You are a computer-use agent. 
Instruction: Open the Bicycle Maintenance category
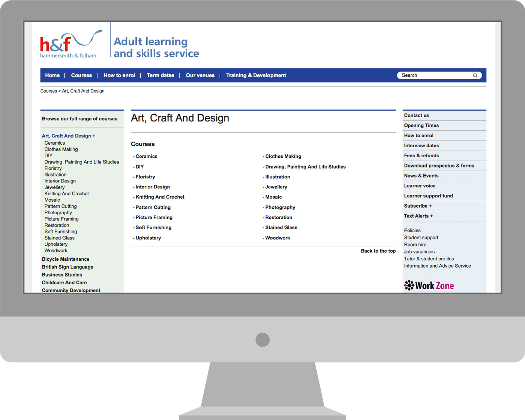(x=66, y=259)
